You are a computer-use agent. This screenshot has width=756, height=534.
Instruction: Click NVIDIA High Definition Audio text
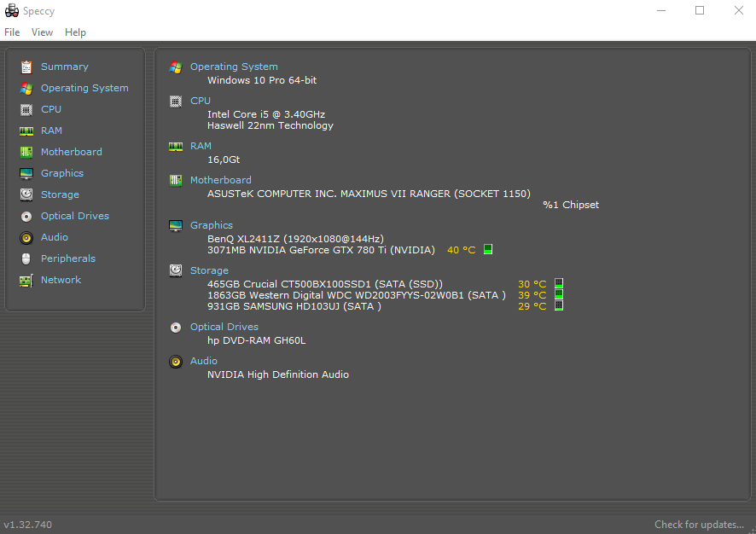tap(277, 374)
